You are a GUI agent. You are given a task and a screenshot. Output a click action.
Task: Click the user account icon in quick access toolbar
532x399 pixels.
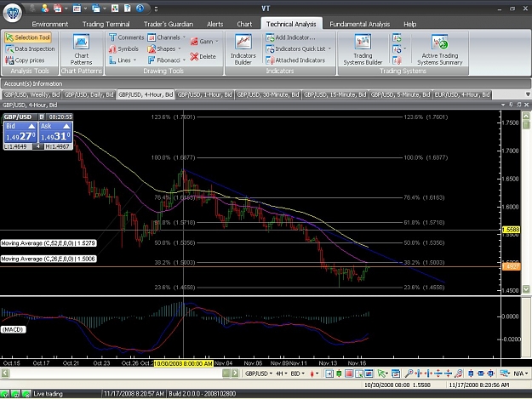click(45, 9)
